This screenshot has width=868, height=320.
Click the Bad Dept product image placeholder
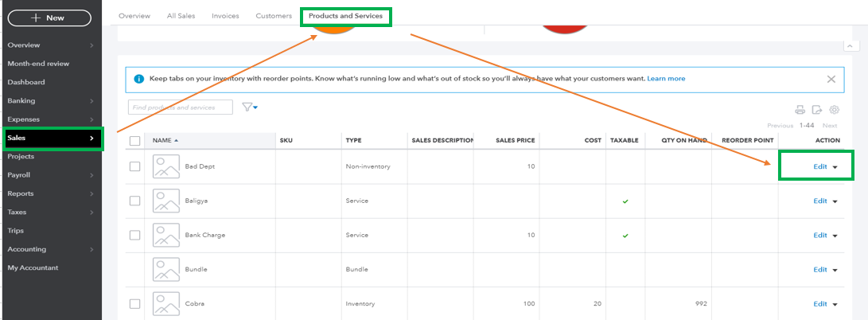[166, 166]
